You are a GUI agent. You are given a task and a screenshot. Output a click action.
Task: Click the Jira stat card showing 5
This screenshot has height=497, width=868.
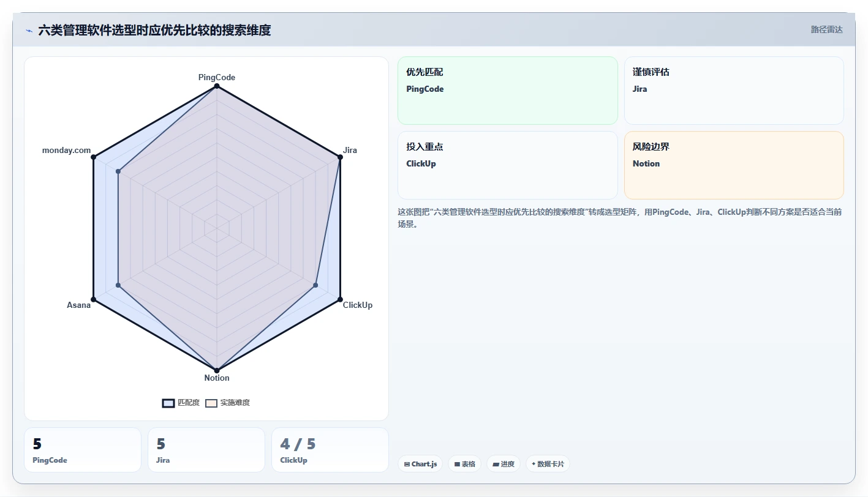click(206, 450)
